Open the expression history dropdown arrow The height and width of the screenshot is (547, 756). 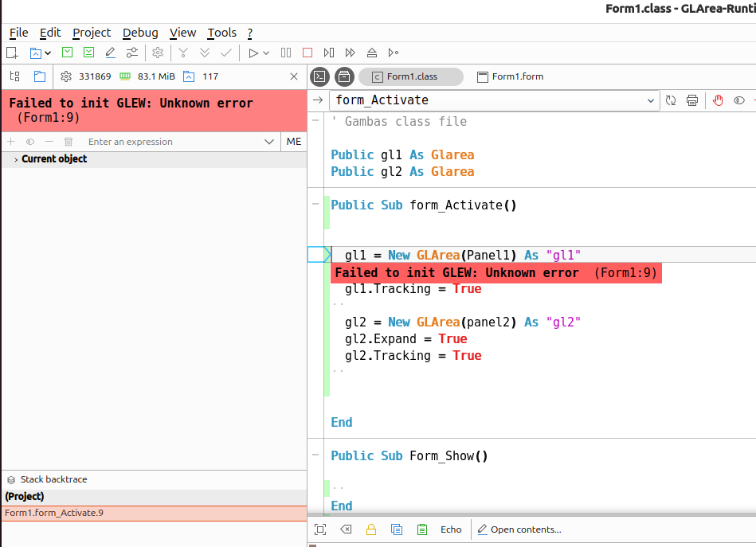point(269,142)
